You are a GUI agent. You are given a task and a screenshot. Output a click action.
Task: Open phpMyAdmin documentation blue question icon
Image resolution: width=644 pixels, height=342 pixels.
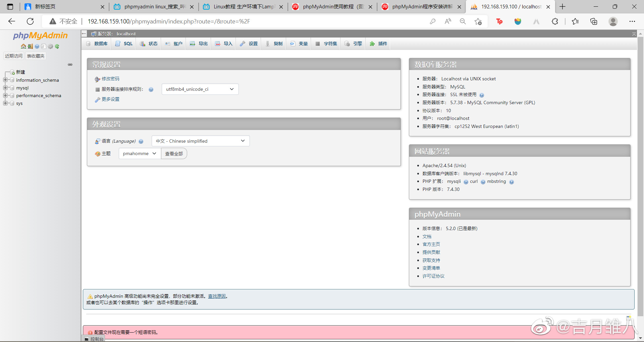37,47
